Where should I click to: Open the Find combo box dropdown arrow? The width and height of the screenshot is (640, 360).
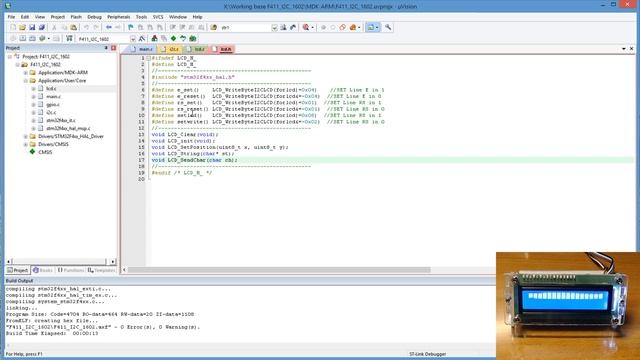click(274, 27)
